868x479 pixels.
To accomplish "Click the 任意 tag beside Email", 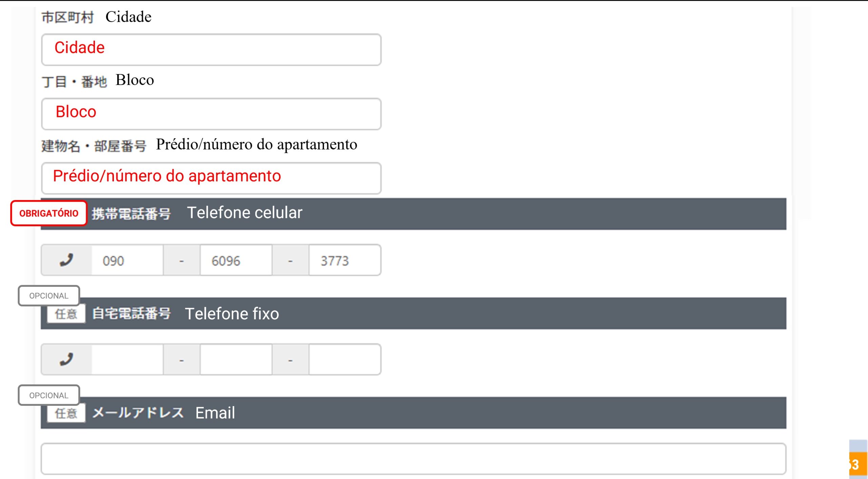I will point(66,413).
